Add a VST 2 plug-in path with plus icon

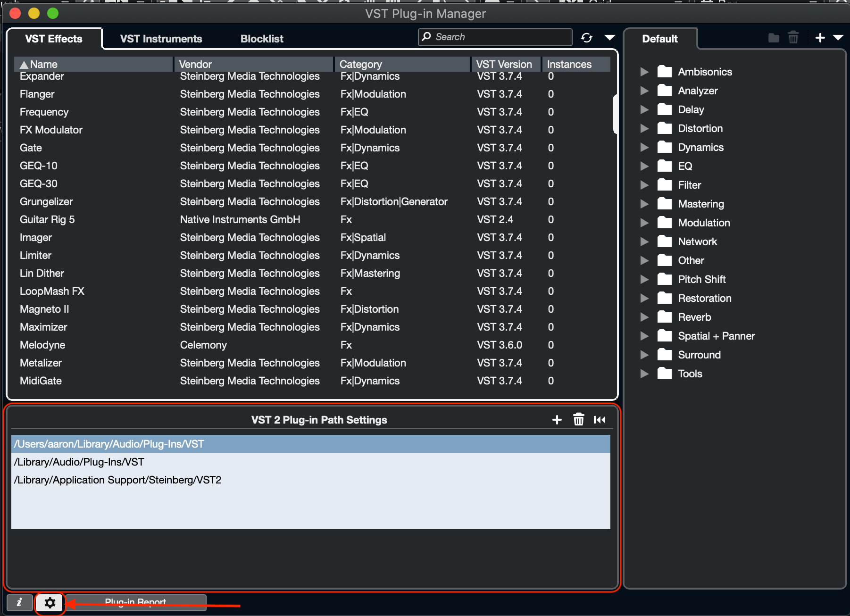(557, 420)
